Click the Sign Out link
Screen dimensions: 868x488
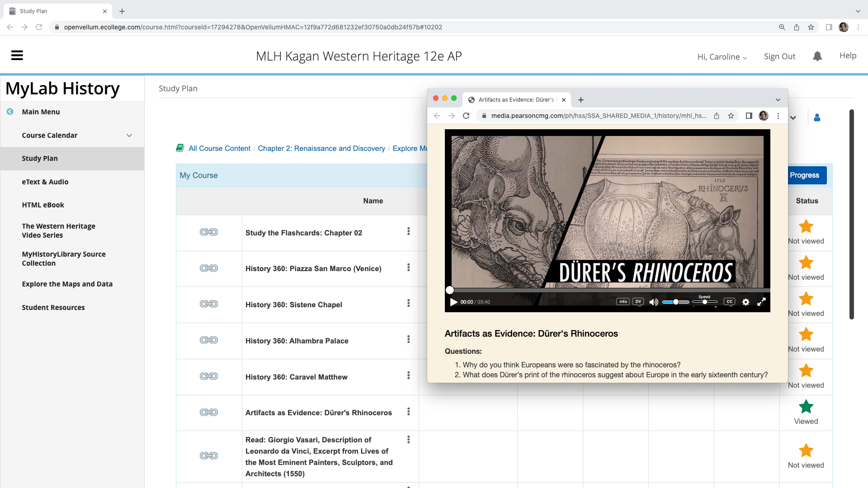coord(779,56)
